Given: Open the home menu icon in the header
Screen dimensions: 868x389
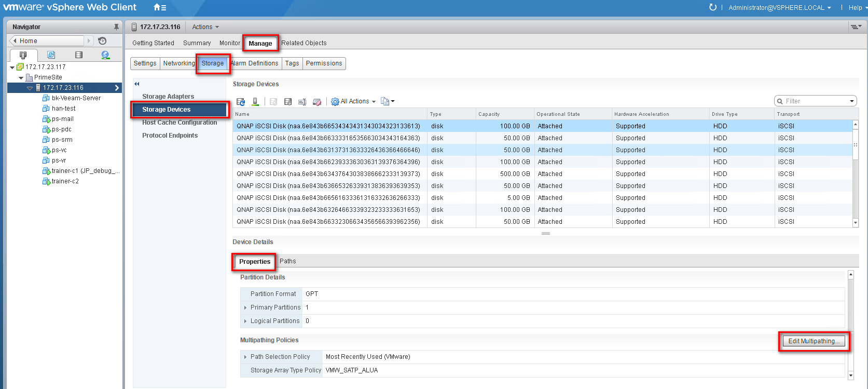Looking at the screenshot, I should (160, 7).
